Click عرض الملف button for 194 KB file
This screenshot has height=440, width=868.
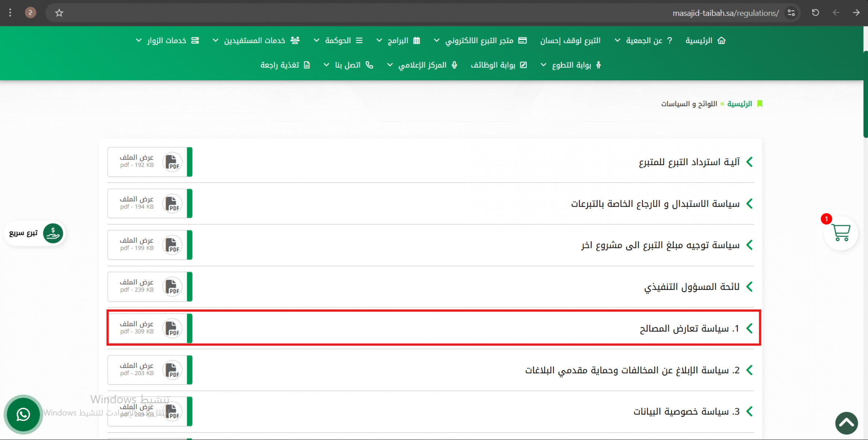[136, 199]
